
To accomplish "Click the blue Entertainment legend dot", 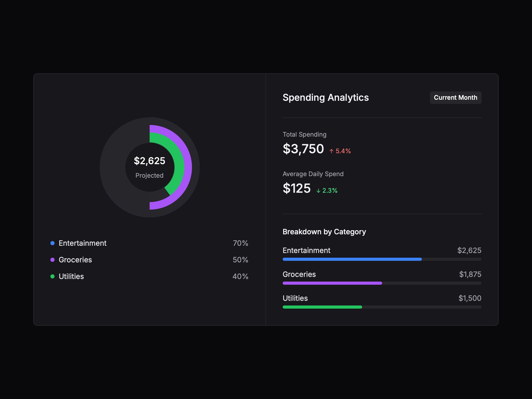I will click(53, 243).
